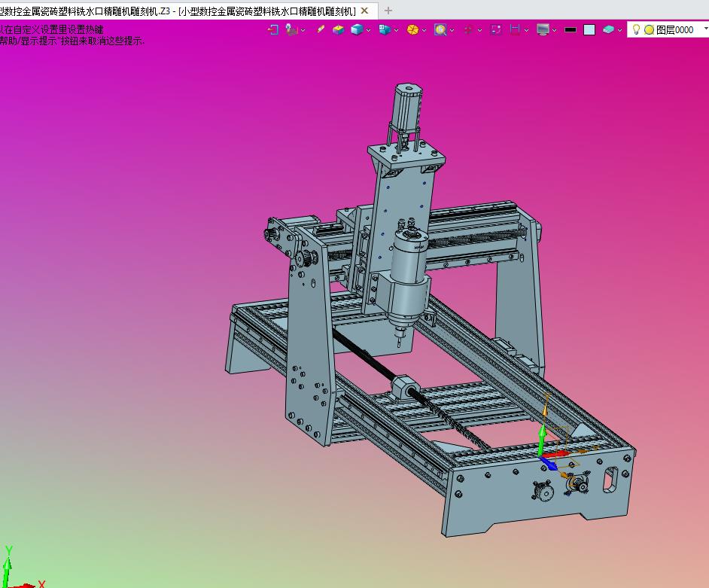
Task: Click the purple dashed selection box icon
Action: [x=496, y=30]
